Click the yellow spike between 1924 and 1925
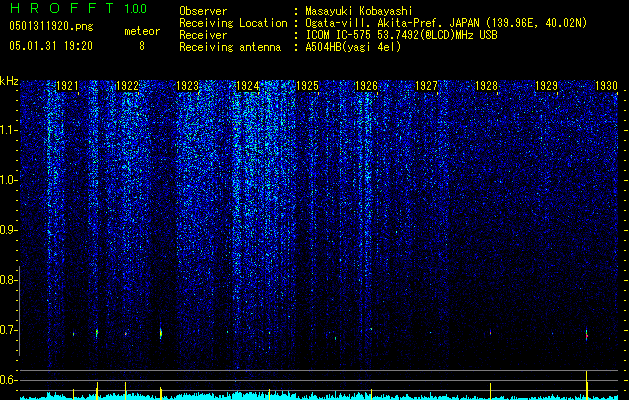 pyautogui.click(x=269, y=394)
